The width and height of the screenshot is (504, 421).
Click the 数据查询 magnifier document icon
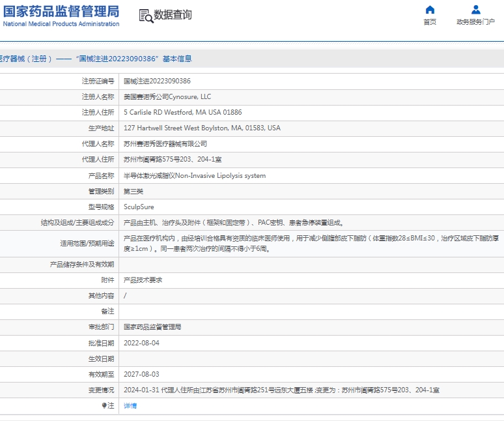(146, 16)
